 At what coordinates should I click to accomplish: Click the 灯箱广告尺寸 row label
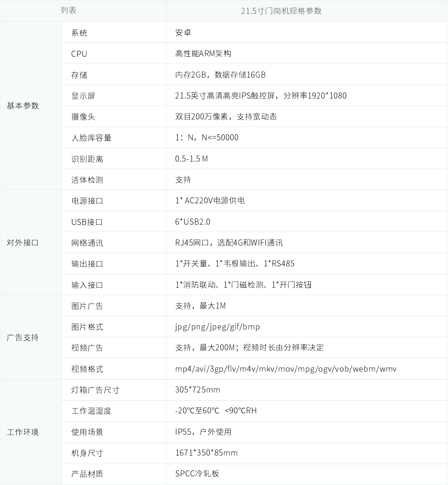click(95, 390)
